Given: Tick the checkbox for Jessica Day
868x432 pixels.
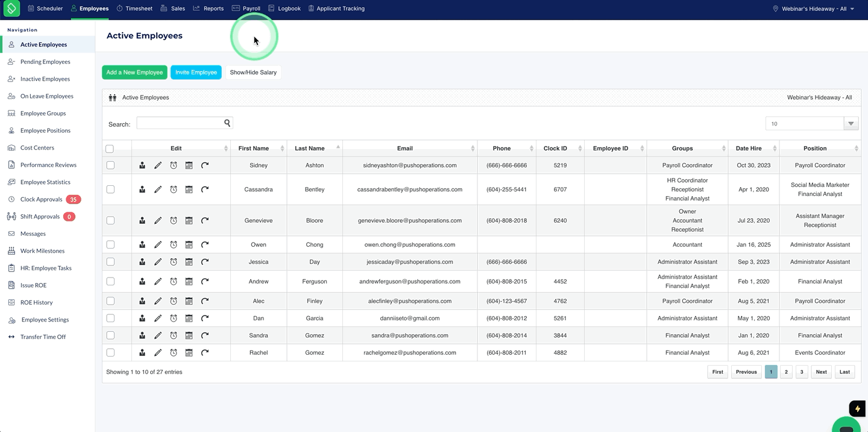Looking at the screenshot, I should click(x=110, y=262).
